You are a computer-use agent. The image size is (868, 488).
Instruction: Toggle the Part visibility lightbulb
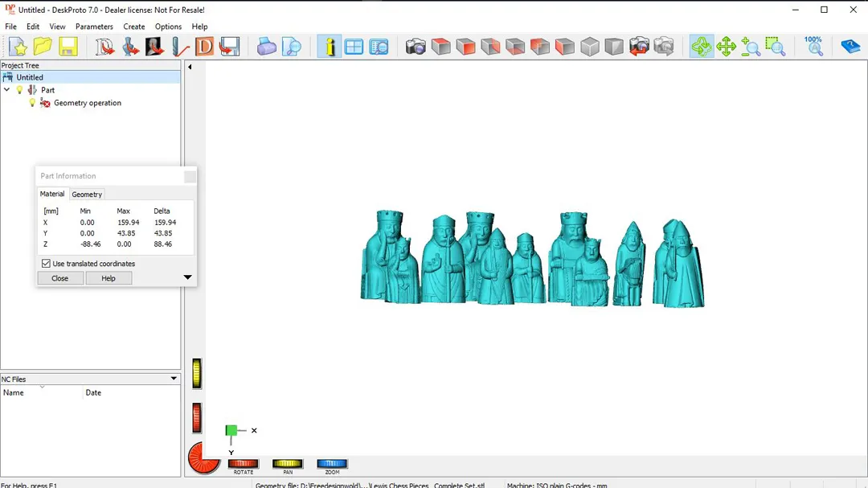(20, 90)
